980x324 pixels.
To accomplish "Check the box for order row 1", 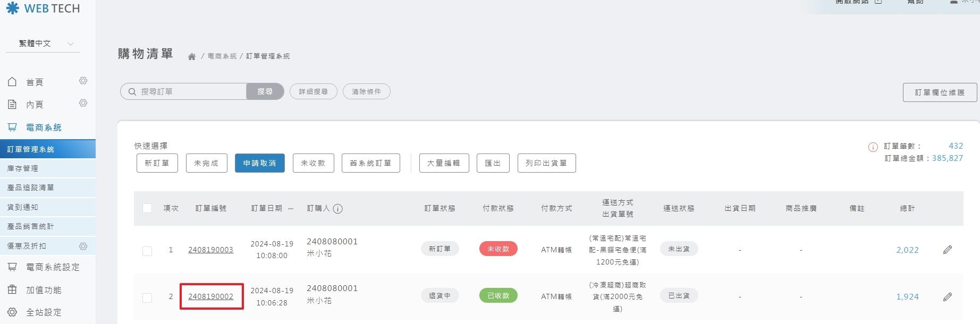I will [x=147, y=251].
